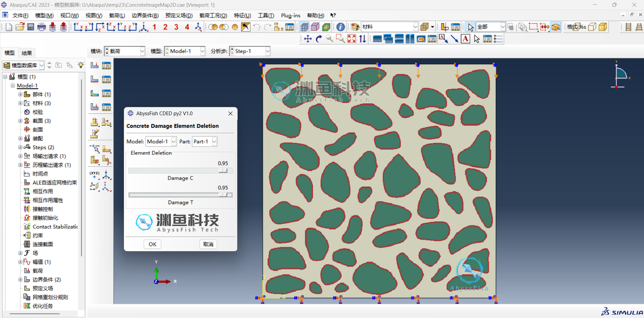Open the color code palette dialog

(355, 27)
